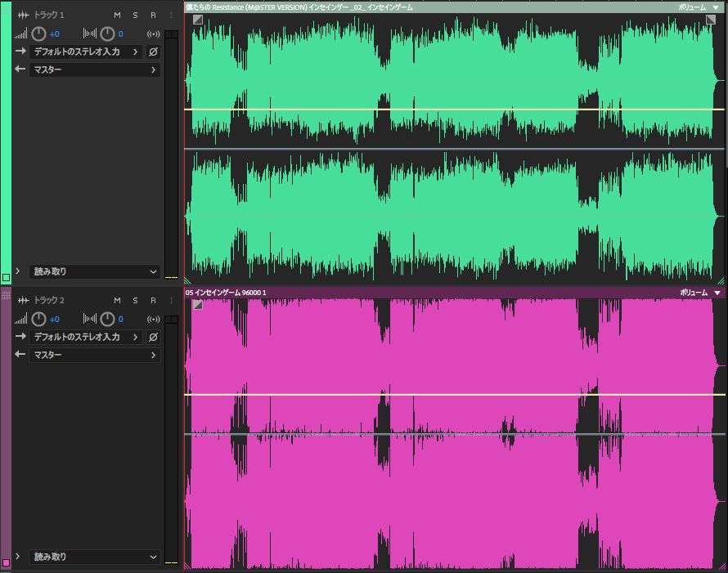
Task: Open ボリューム dropdown on the green clip
Action: pos(699,7)
